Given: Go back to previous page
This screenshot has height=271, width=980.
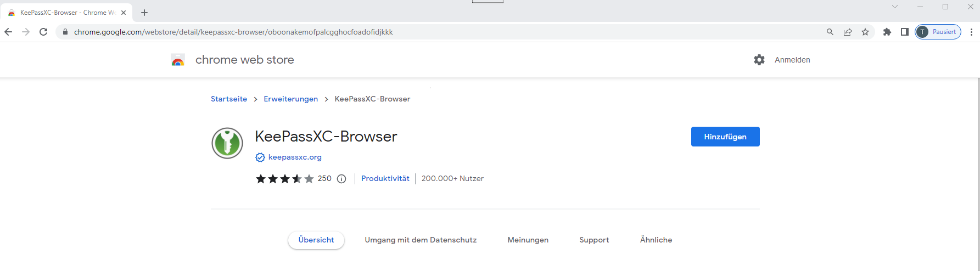Looking at the screenshot, I should point(8,32).
